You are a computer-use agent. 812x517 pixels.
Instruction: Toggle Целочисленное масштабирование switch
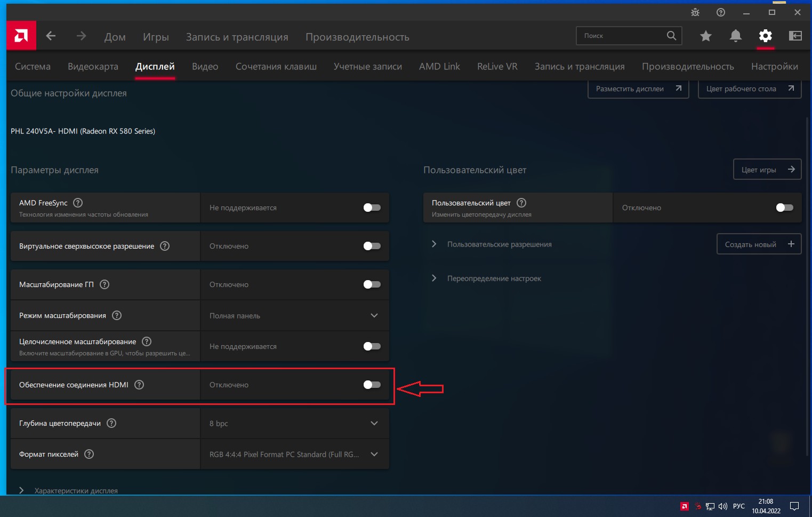click(372, 346)
